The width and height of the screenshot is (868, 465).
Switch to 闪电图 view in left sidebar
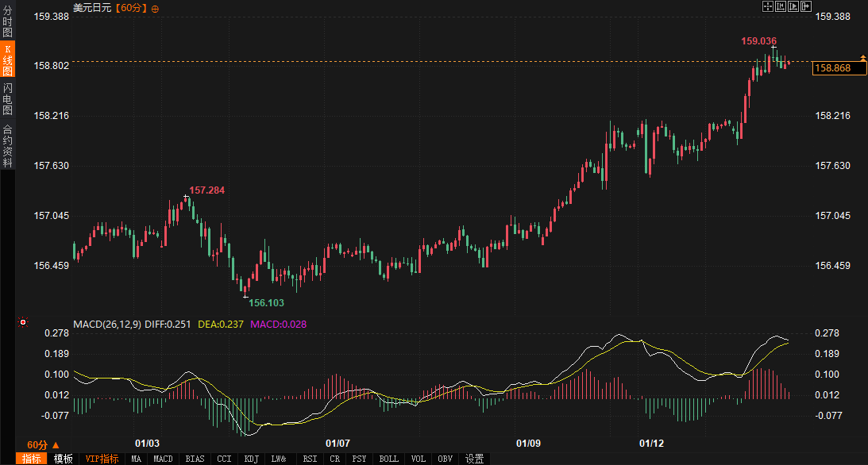tap(7, 99)
